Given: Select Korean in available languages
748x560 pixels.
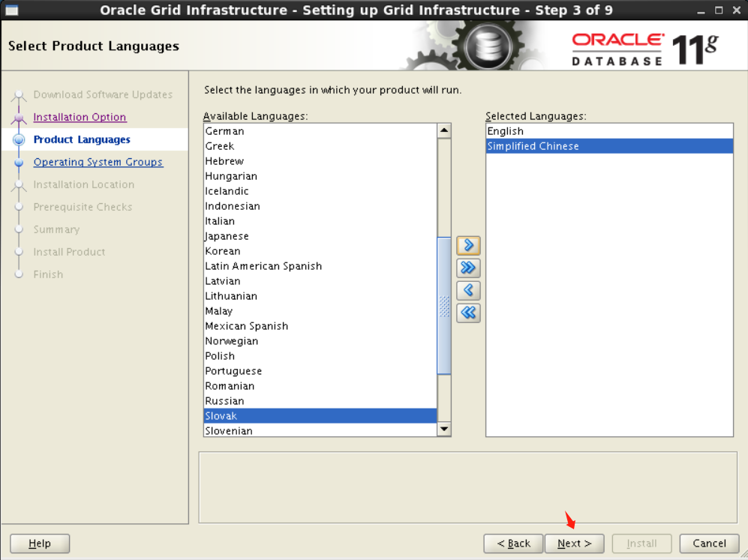Looking at the screenshot, I should coord(320,251).
